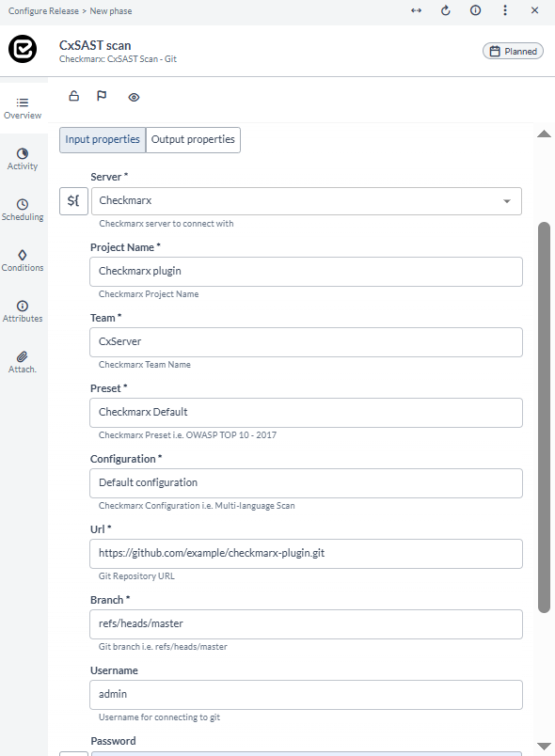
Task: Click the Configure Release breadcrumb link
Action: [43, 11]
